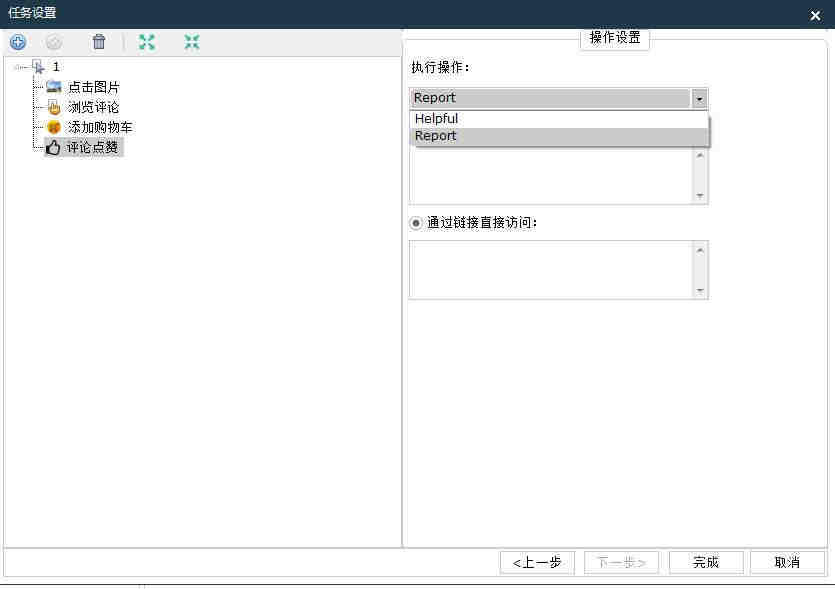Screen dimensions: 835x589
Task: Collapse the root node 1 tree expander
Action: (x=17, y=67)
